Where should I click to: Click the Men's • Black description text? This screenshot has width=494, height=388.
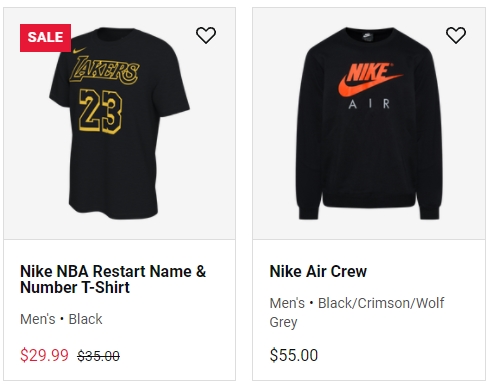(x=61, y=319)
